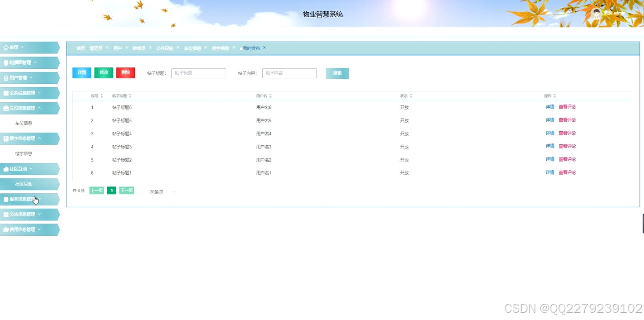The height and width of the screenshot is (320, 644).
Task: Open the 公告信息管理 announcements icon
Action: [7, 214]
